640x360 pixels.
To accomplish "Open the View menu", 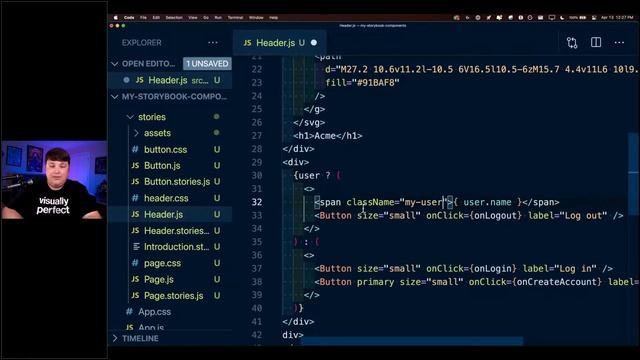I will pos(193,18).
